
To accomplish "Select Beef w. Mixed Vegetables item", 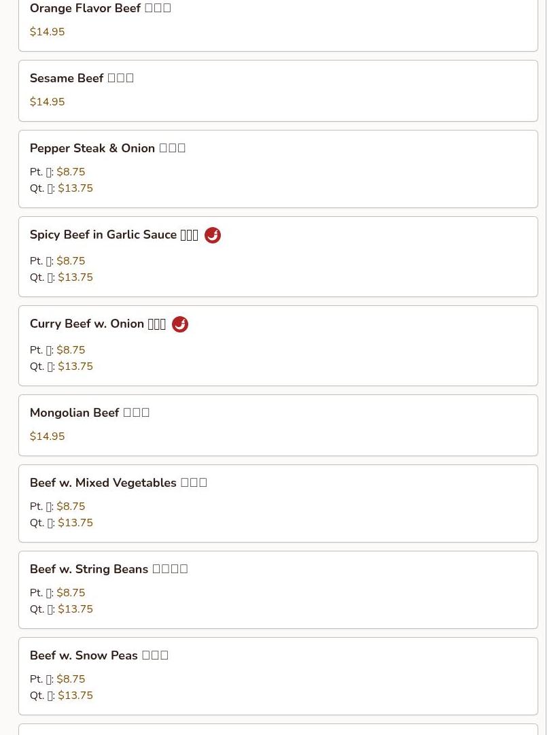I will (x=278, y=503).
